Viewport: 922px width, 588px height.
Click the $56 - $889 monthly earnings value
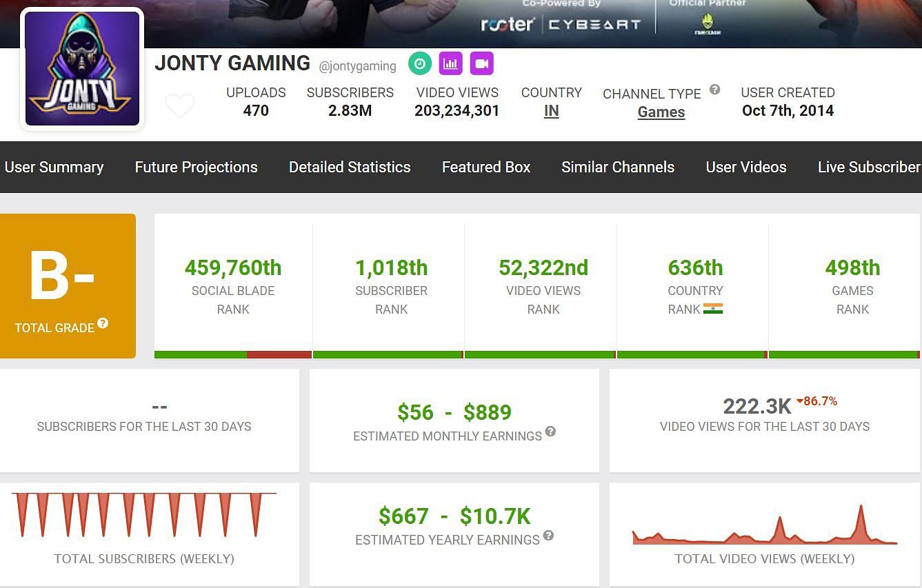(x=454, y=412)
